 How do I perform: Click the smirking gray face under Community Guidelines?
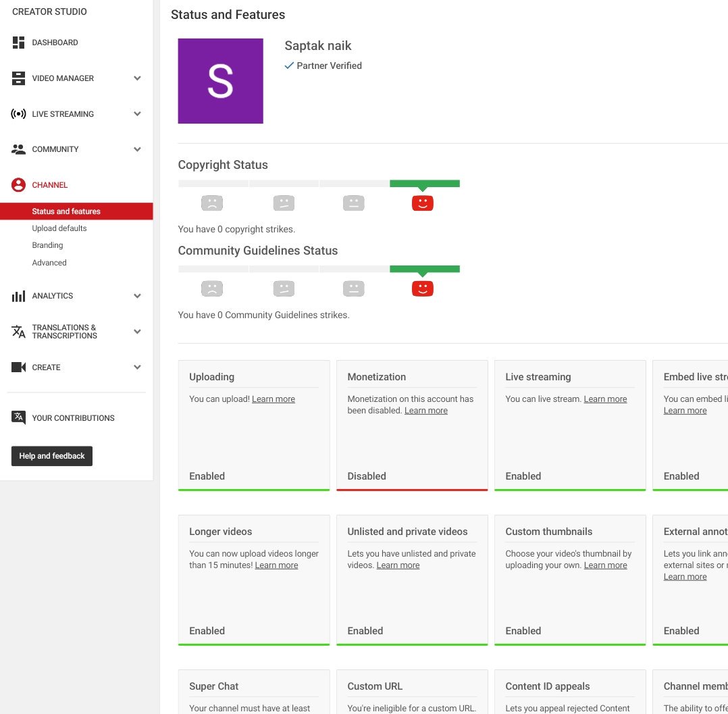[x=284, y=288]
